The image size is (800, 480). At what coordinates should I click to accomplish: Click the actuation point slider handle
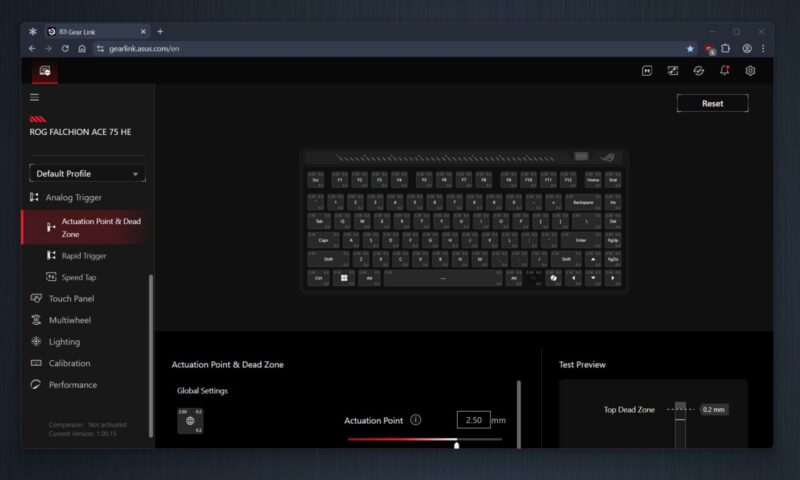(x=457, y=445)
